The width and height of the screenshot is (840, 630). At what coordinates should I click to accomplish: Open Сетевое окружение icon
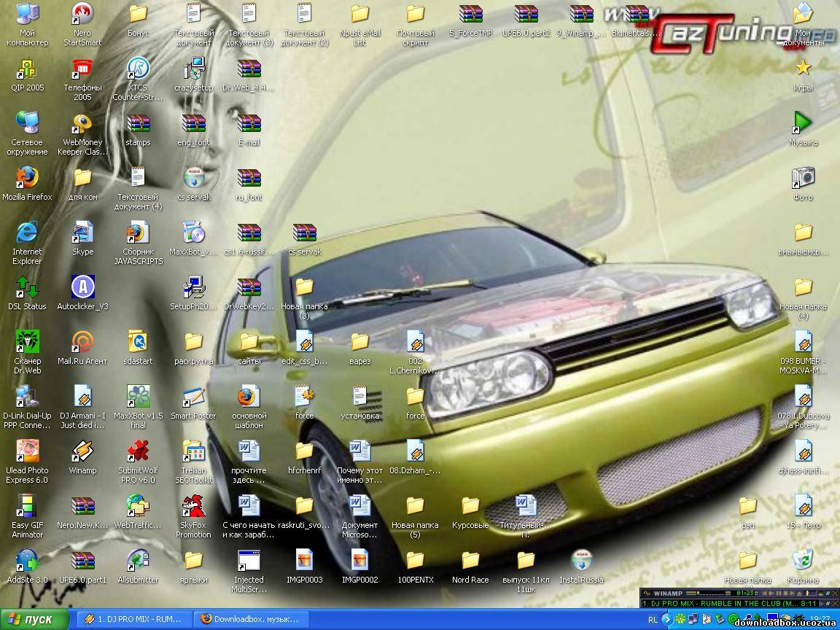pyautogui.click(x=27, y=133)
